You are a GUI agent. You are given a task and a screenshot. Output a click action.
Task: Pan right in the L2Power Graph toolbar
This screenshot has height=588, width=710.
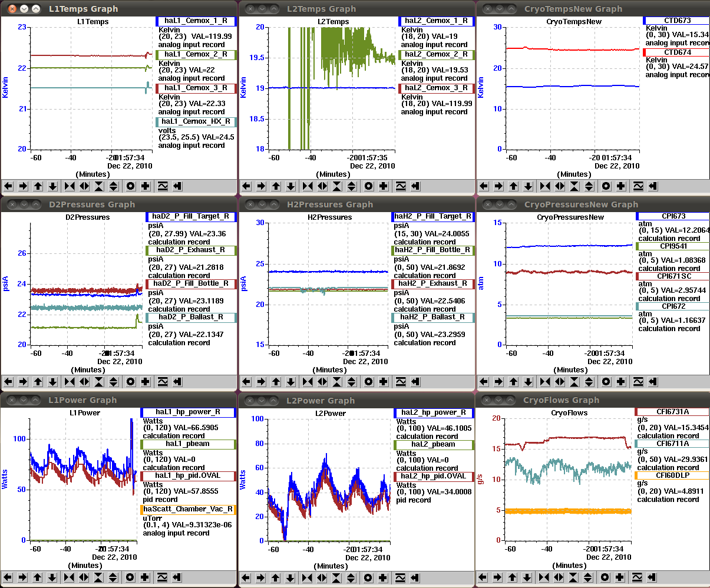(262, 577)
